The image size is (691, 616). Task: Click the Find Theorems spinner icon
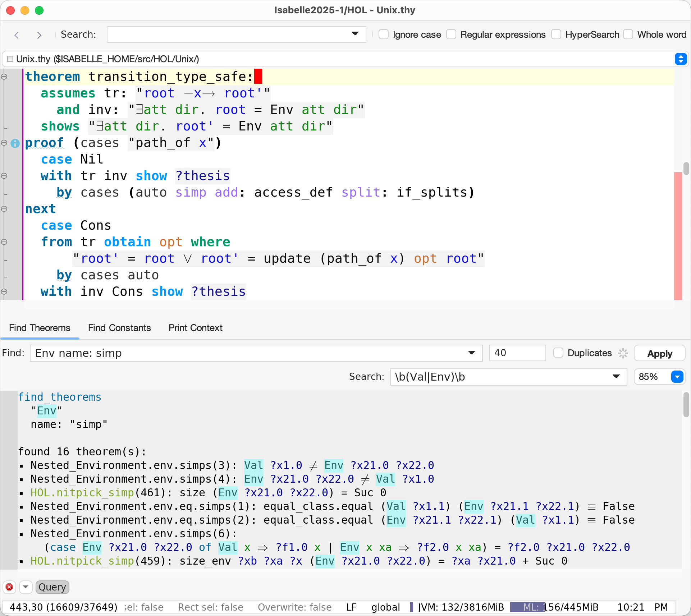(623, 353)
